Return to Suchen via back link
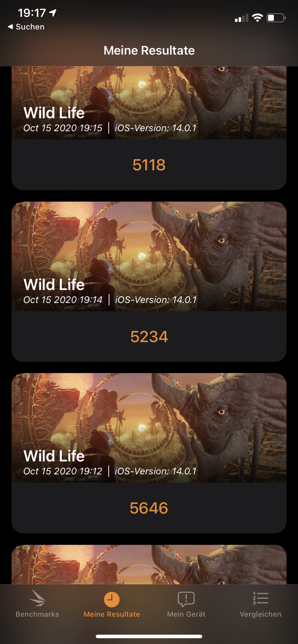 tap(26, 27)
